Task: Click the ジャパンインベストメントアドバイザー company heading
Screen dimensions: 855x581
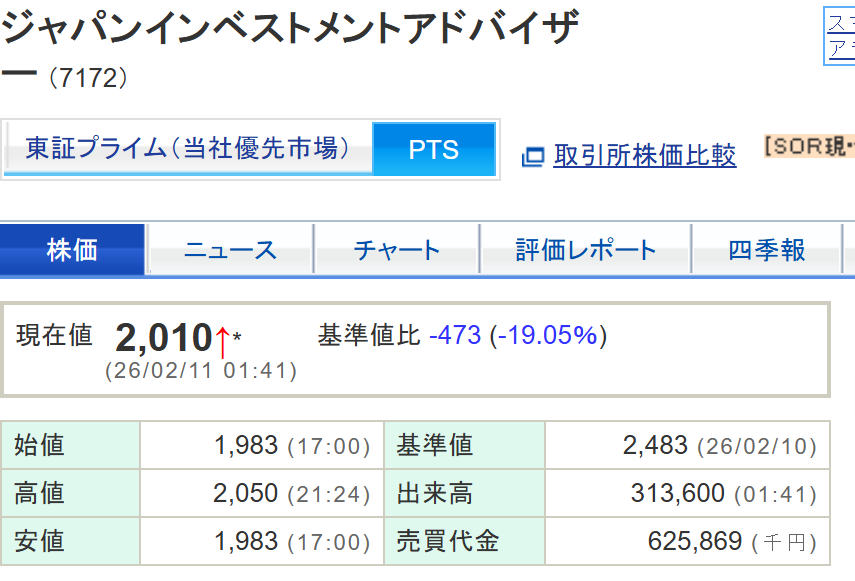Action: (290, 30)
